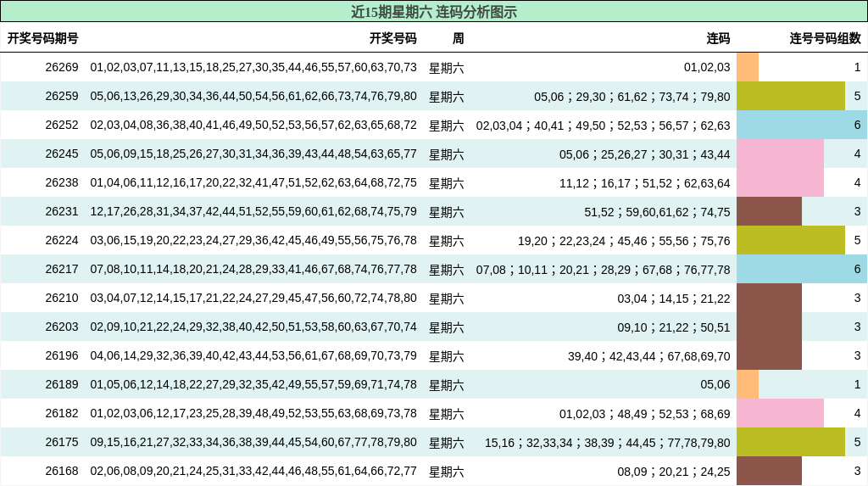Viewport: 868px width, 486px height.
Task: Click the 周 column header
Action: (458, 38)
